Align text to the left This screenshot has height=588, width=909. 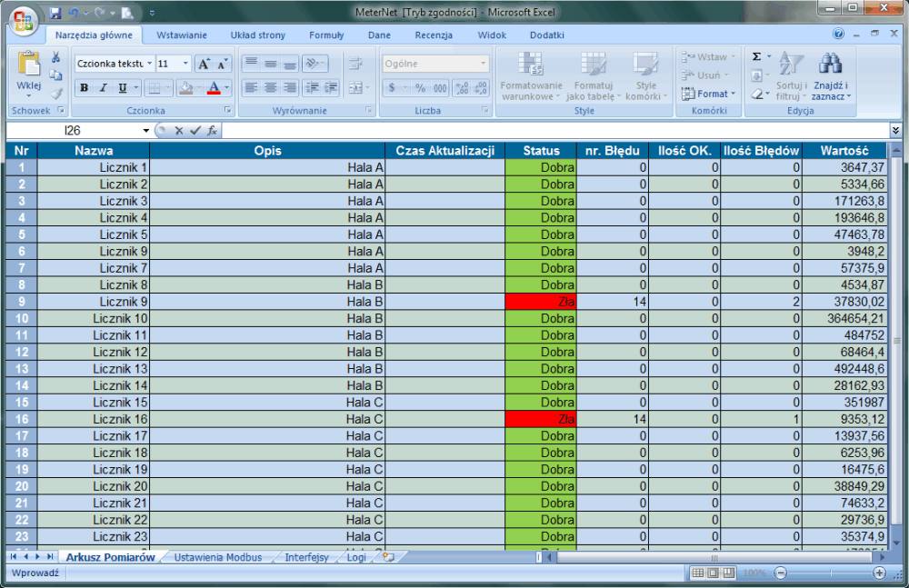pos(251,88)
